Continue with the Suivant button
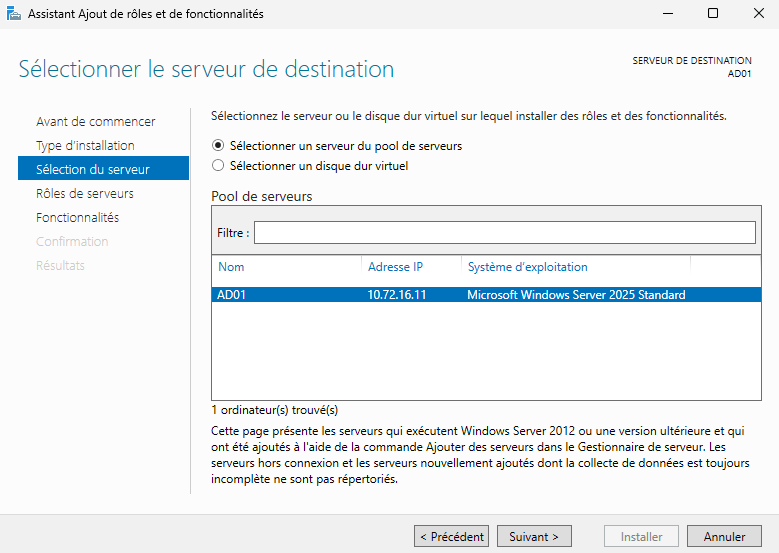The width and height of the screenshot is (779, 553). tap(534, 537)
